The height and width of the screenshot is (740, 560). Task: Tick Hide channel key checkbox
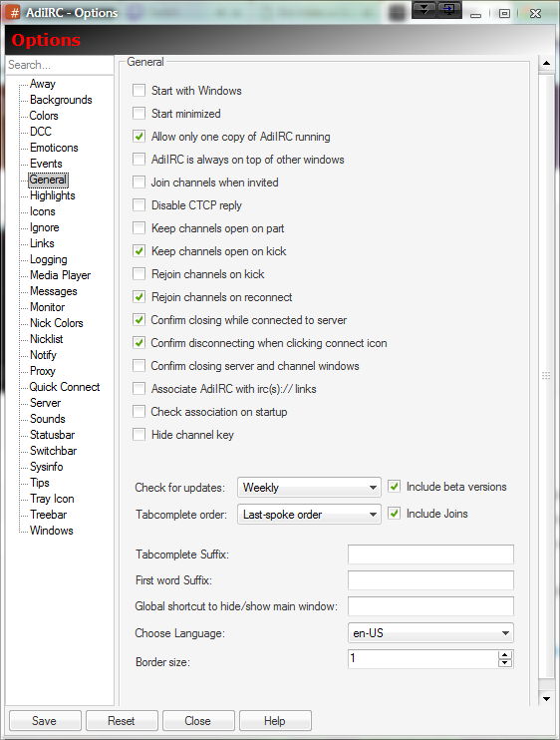(x=140, y=435)
